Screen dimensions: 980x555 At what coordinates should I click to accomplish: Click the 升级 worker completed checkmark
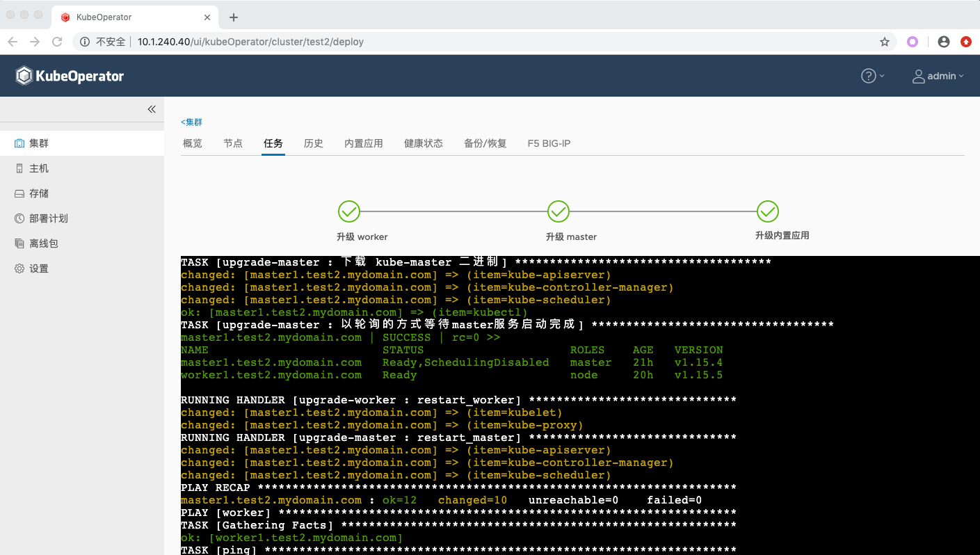tap(349, 211)
